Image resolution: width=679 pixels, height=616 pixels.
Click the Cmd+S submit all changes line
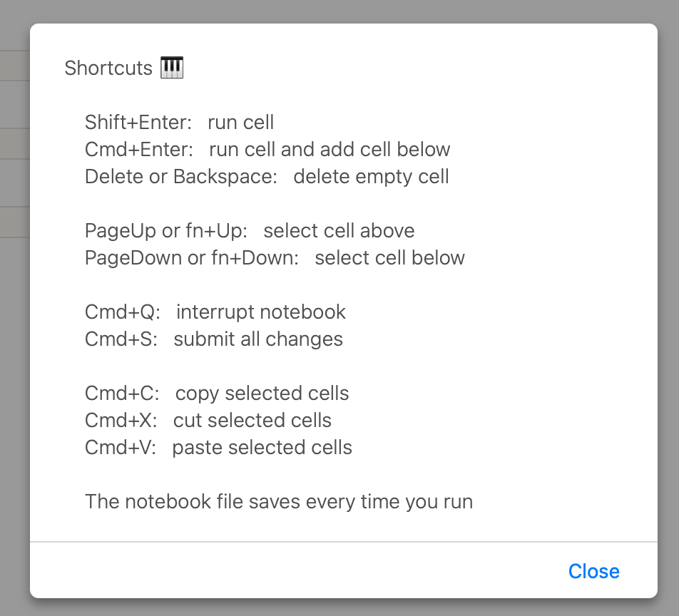tap(214, 339)
